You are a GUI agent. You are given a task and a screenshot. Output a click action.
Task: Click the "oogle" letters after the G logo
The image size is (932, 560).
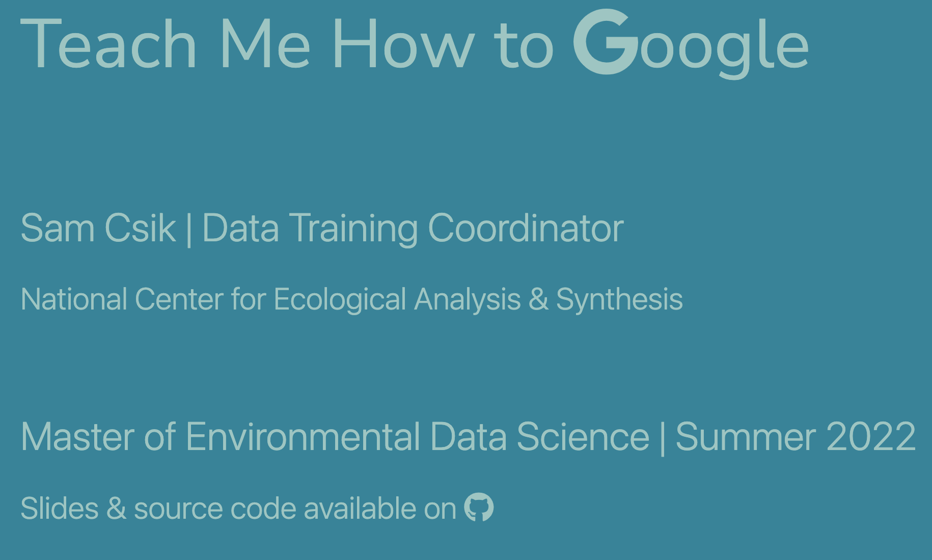point(724,47)
